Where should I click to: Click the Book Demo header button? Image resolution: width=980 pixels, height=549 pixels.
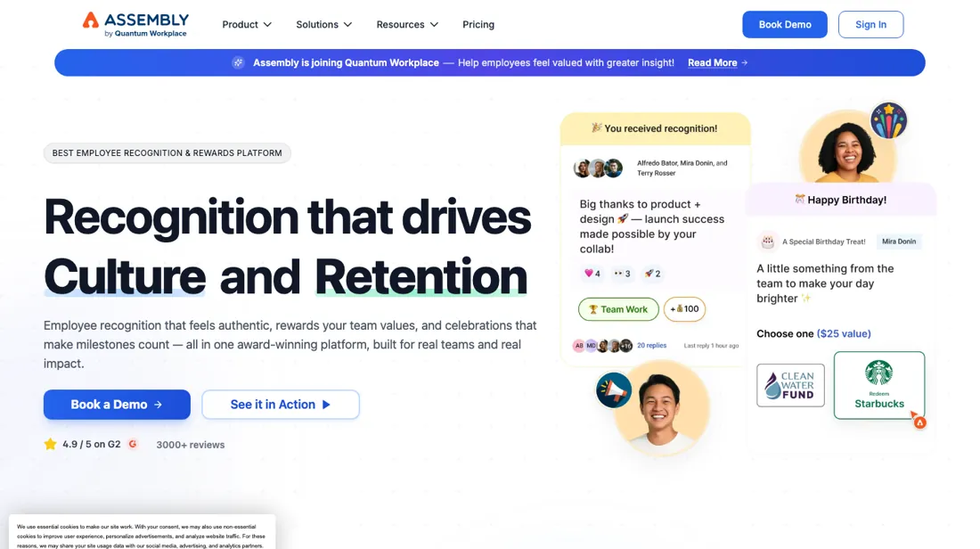(x=784, y=24)
